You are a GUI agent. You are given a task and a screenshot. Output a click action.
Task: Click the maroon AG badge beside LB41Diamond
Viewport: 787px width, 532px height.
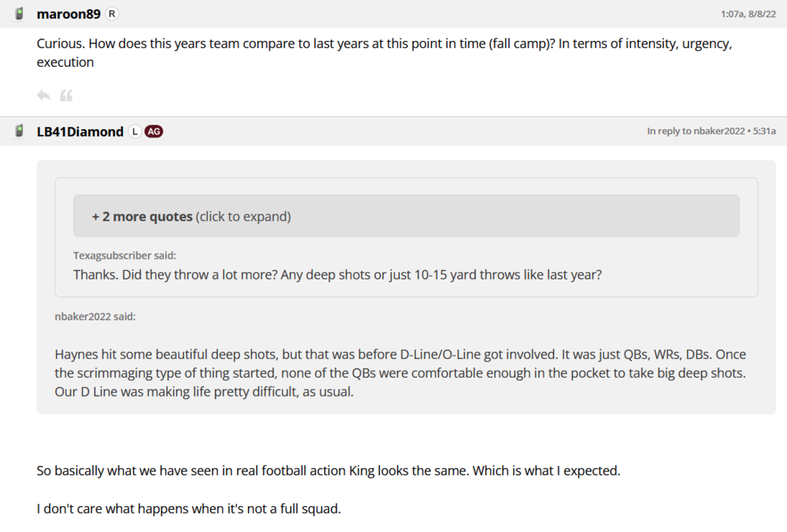(153, 131)
